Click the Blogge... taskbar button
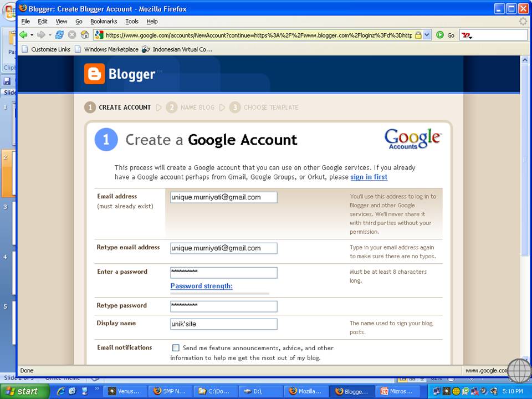The width and height of the screenshot is (532, 399). tap(352, 391)
